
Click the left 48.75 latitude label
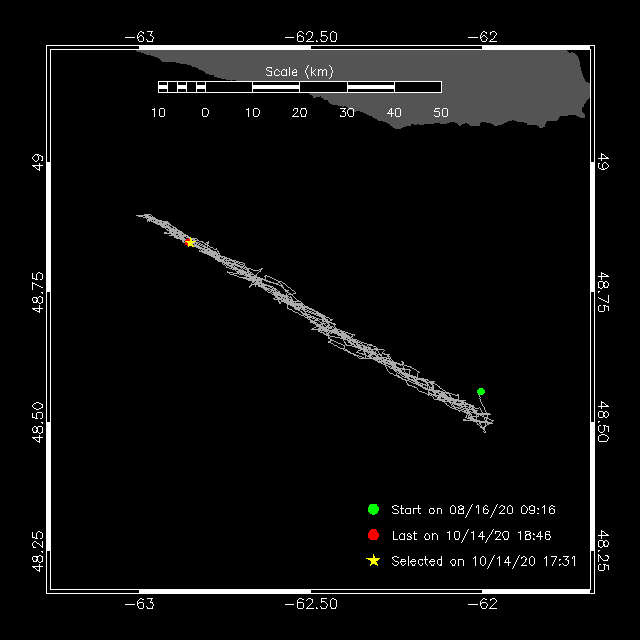[x=38, y=293]
